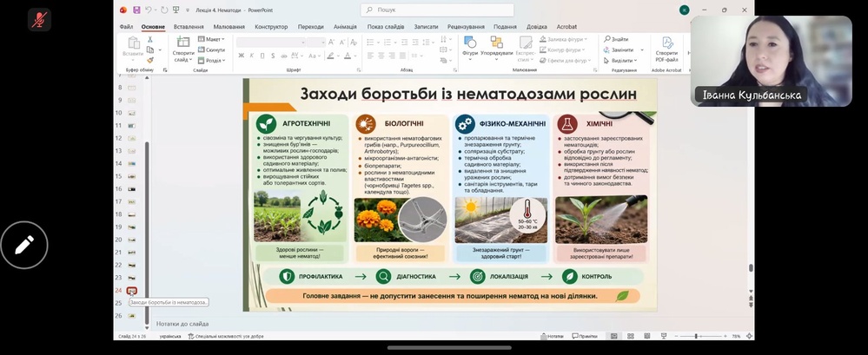Open Фігури shapes gallery
Image resolution: width=868 pixels, height=355 pixels.
pos(470,47)
